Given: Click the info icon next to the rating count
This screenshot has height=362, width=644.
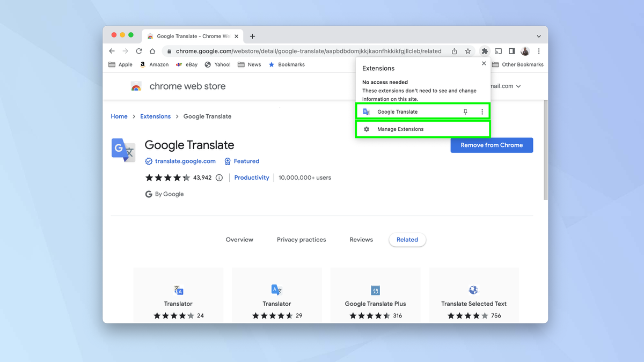Looking at the screenshot, I should tap(219, 178).
